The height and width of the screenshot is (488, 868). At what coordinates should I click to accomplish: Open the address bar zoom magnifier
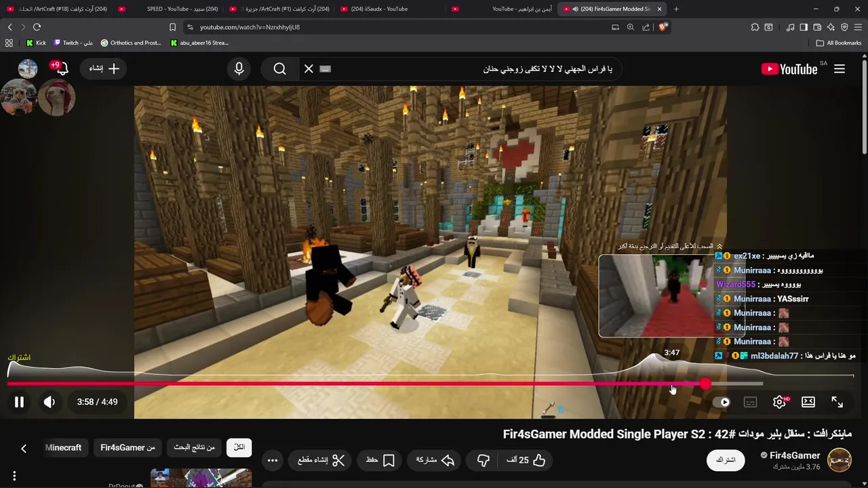pyautogui.click(x=630, y=27)
